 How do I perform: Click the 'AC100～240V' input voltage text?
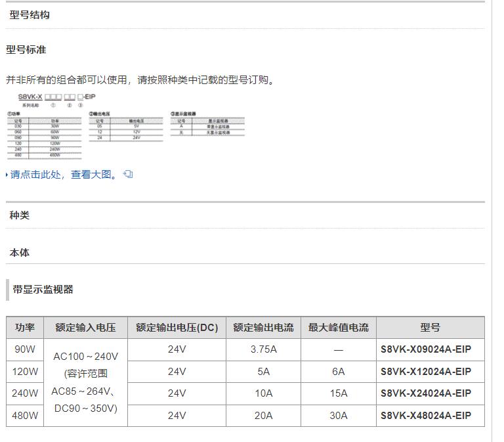[85, 357]
